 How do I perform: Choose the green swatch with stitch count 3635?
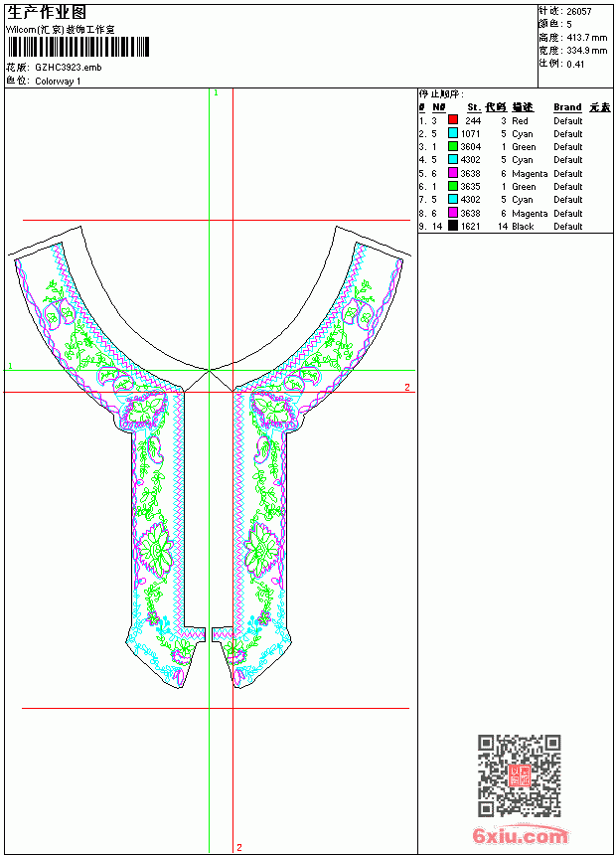453,185
